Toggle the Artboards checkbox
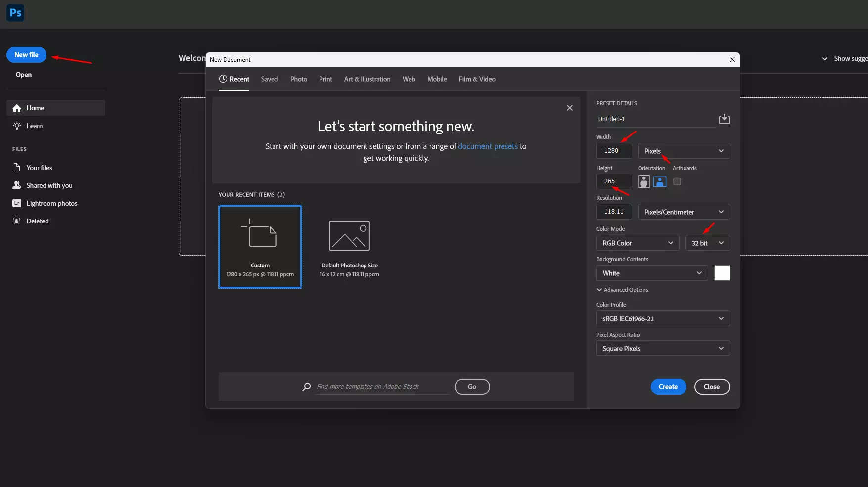 [677, 181]
